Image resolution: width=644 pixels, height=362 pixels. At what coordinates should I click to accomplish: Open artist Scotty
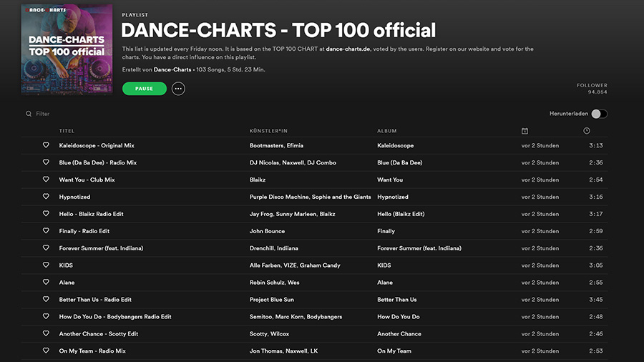coord(258,334)
